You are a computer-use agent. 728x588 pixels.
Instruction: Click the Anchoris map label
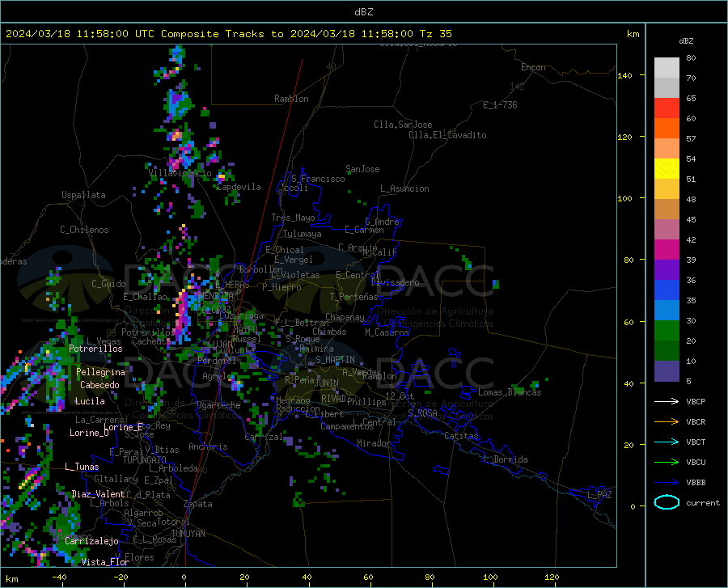click(x=208, y=446)
